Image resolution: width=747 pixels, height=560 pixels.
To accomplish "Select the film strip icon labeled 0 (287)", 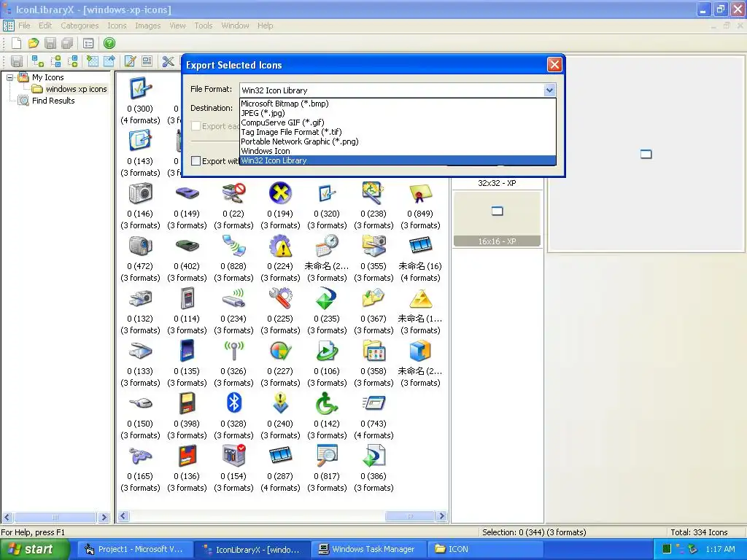I will (x=280, y=456).
